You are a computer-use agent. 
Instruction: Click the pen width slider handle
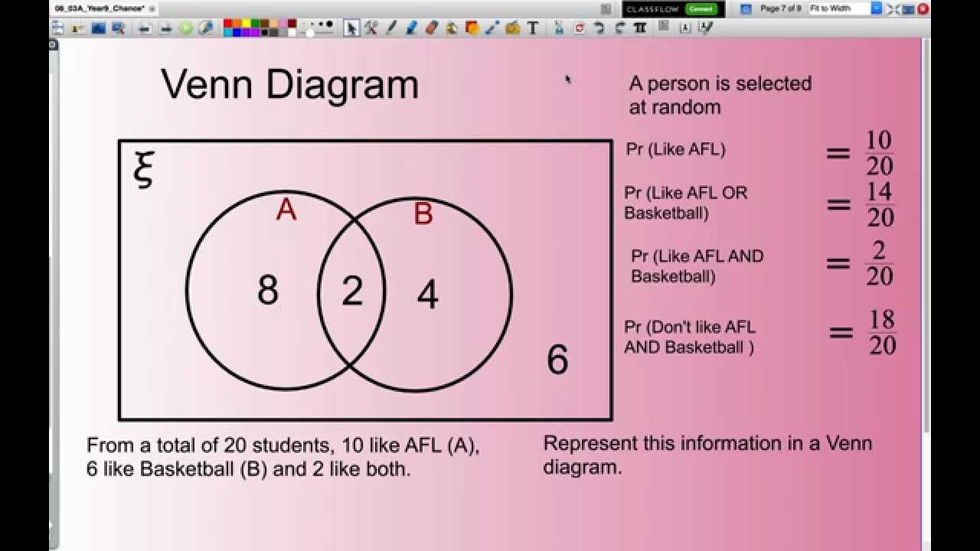(x=310, y=33)
